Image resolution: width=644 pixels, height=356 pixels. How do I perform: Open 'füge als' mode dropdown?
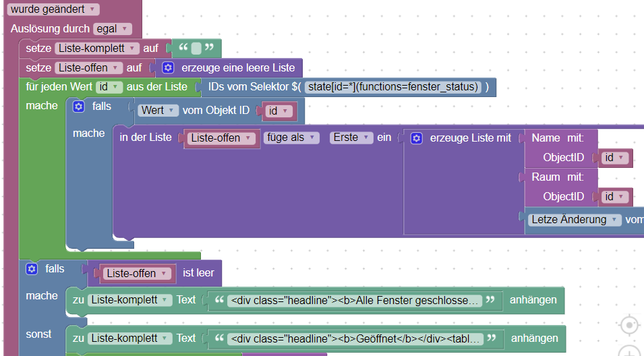291,138
